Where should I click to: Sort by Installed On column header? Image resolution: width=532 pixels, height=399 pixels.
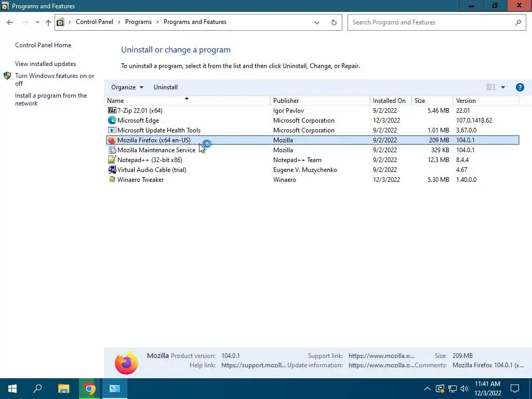pos(391,100)
